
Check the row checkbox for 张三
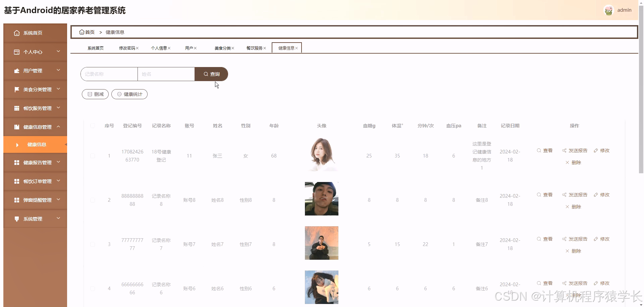[93, 156]
